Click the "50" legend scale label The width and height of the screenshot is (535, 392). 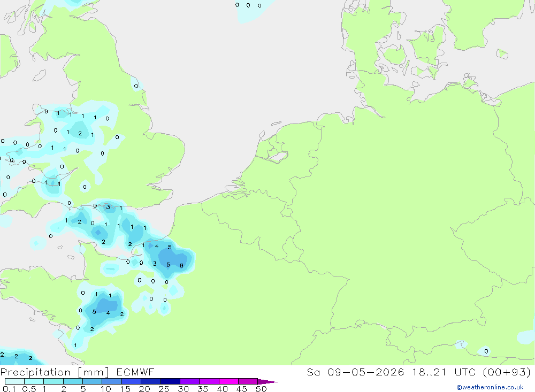coord(261,389)
